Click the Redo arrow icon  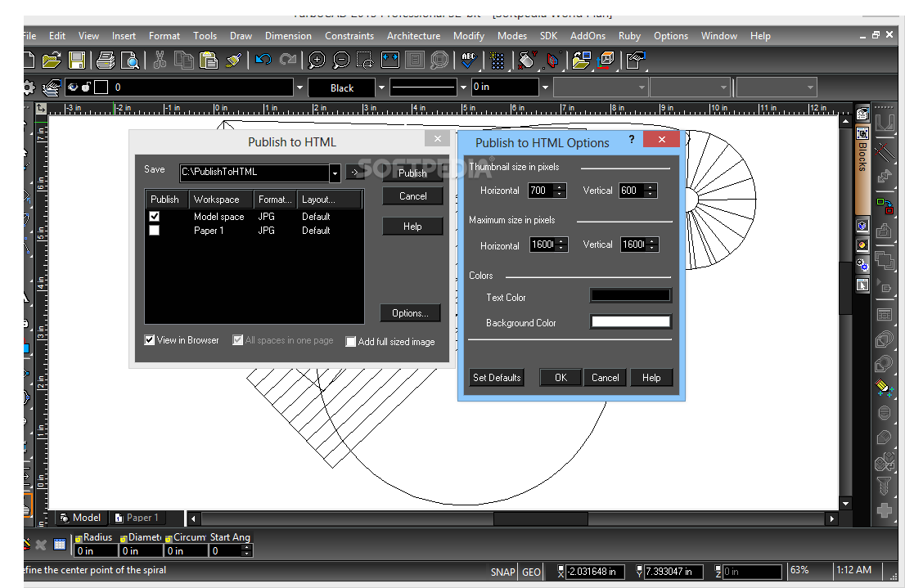287,60
